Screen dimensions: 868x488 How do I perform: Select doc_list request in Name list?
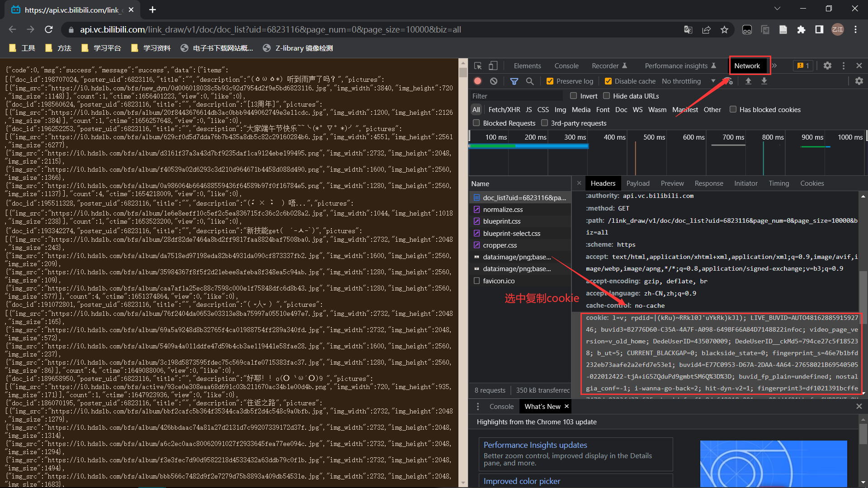520,197
